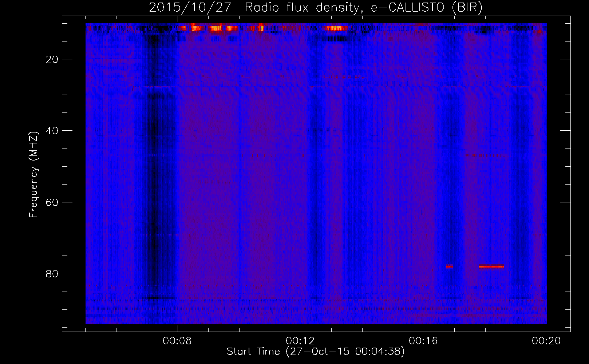Click the "00:12" time tick label
589x364 pixels.
300,341
